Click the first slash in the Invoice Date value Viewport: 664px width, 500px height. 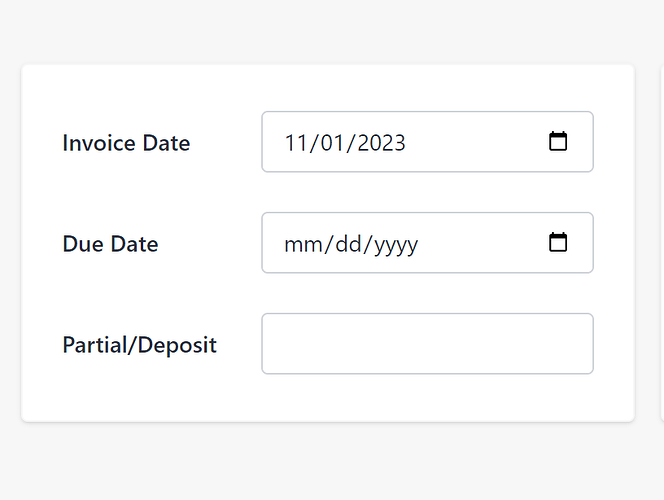pos(313,143)
